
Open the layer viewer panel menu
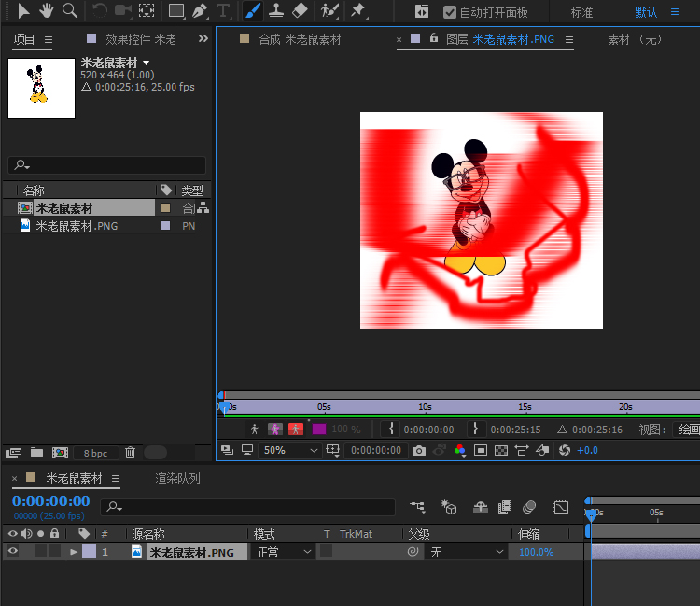click(569, 40)
